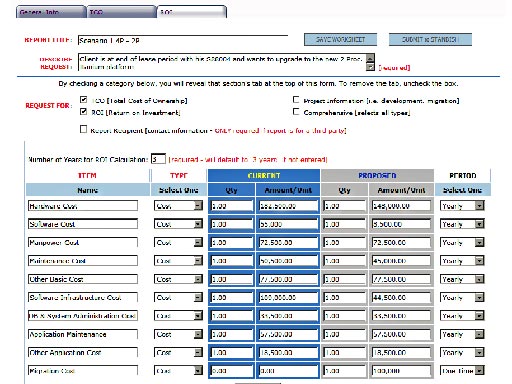Screen dimensions: 512x384
Task: Edit the Application Maintenance name field
Action: 83,334
